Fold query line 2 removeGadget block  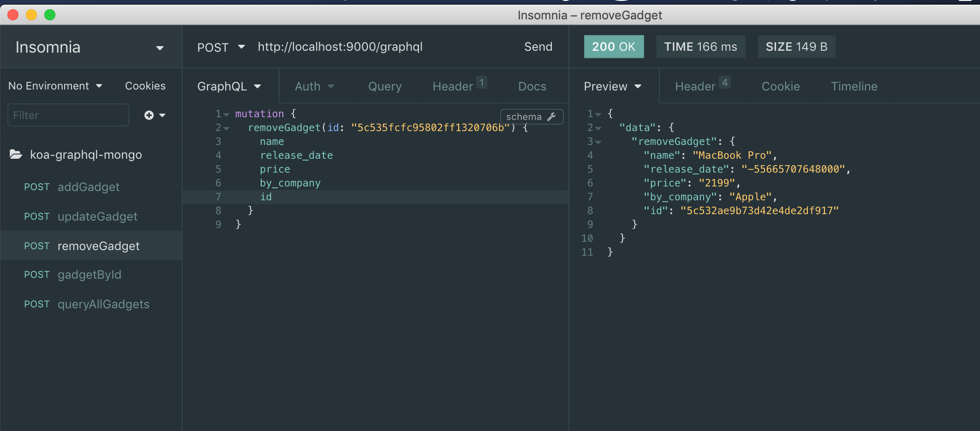[x=226, y=128]
